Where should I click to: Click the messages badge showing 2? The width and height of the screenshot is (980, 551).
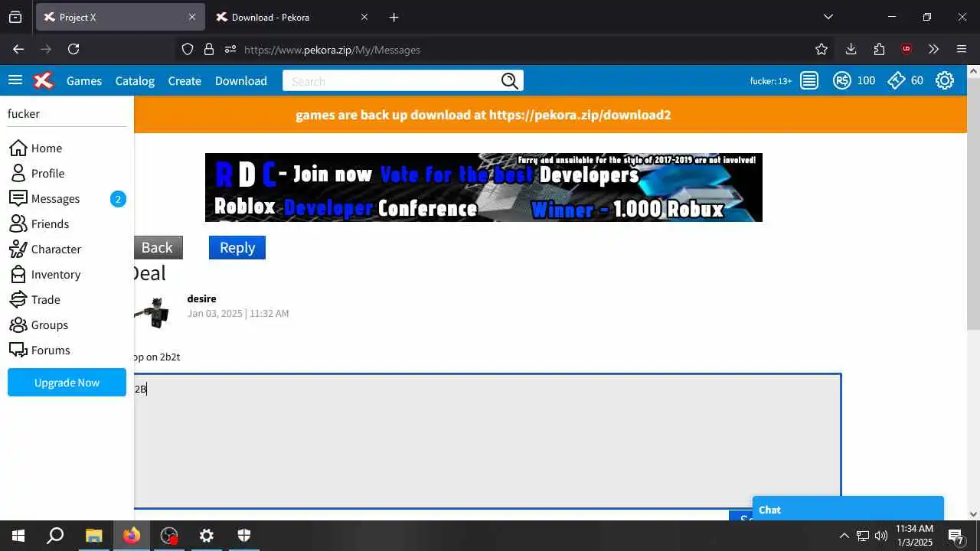coord(118,199)
